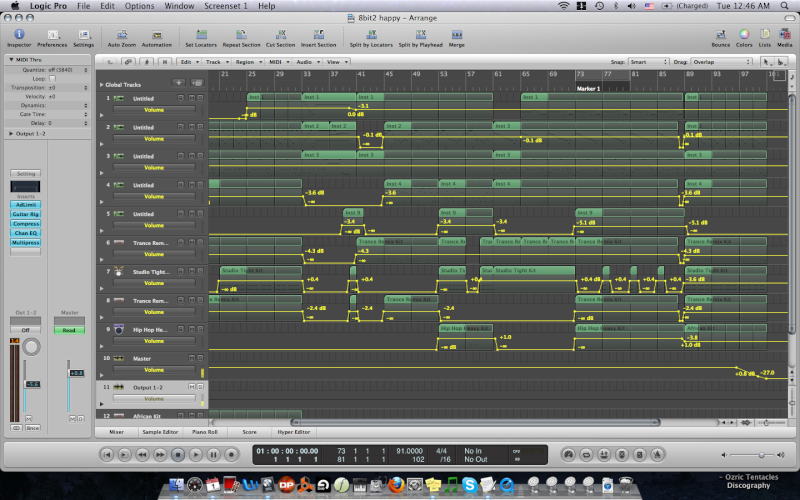Image resolution: width=800 pixels, height=500 pixels.
Task: Click the Master channel volume fader
Action: (x=76, y=373)
